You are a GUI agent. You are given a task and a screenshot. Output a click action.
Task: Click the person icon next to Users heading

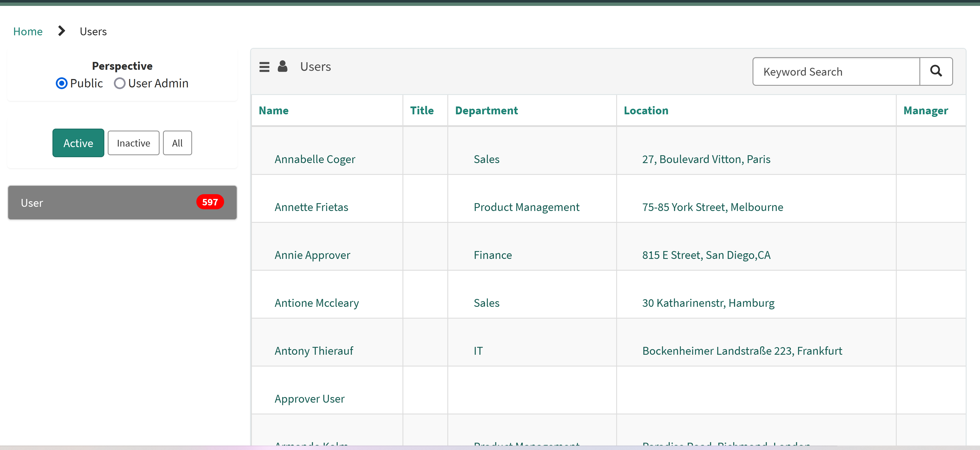[x=283, y=66]
